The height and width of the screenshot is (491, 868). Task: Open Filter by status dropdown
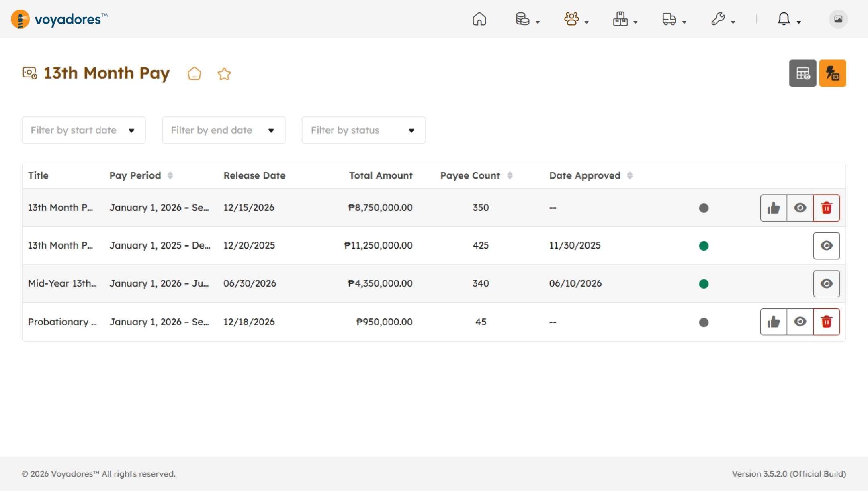(x=364, y=130)
